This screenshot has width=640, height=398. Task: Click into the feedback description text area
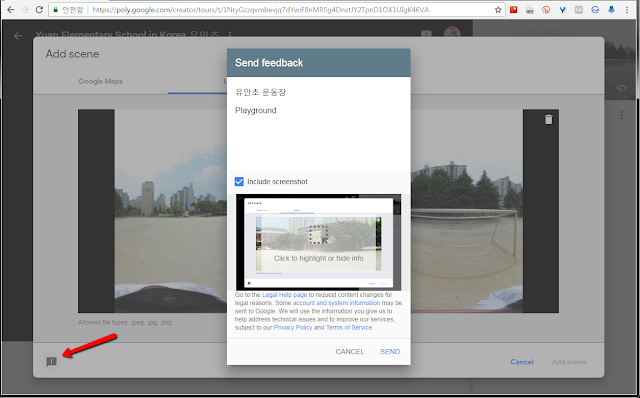[x=319, y=123]
